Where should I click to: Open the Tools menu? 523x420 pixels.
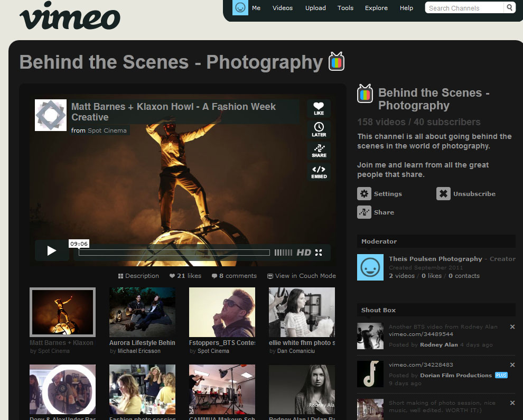tap(345, 8)
